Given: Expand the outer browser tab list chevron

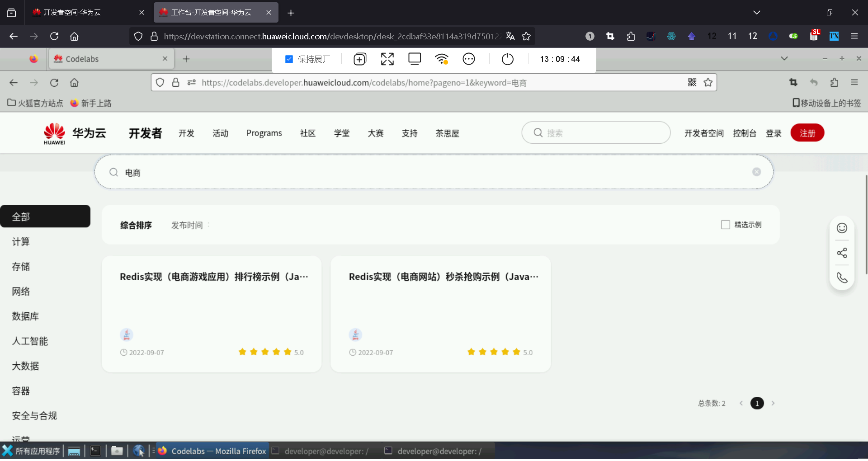Looking at the screenshot, I should click(x=757, y=12).
